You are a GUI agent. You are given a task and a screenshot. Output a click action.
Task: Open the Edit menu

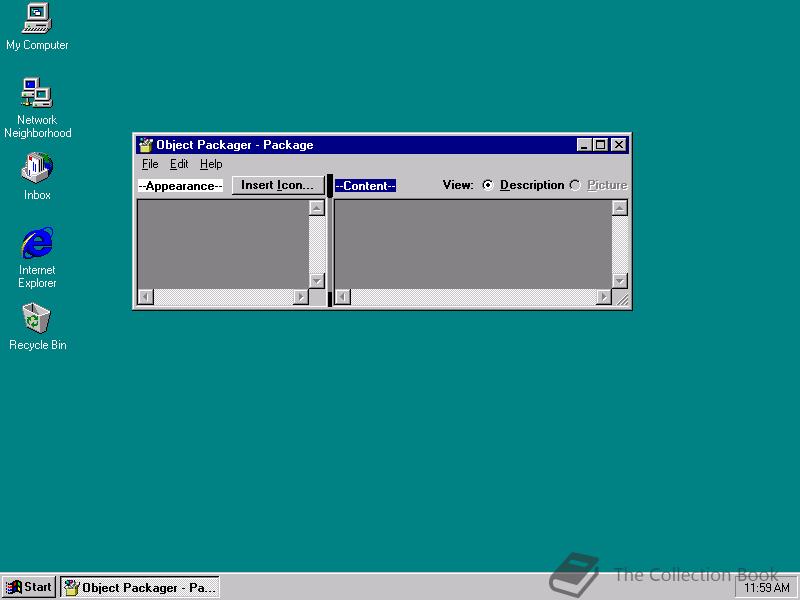tap(179, 164)
